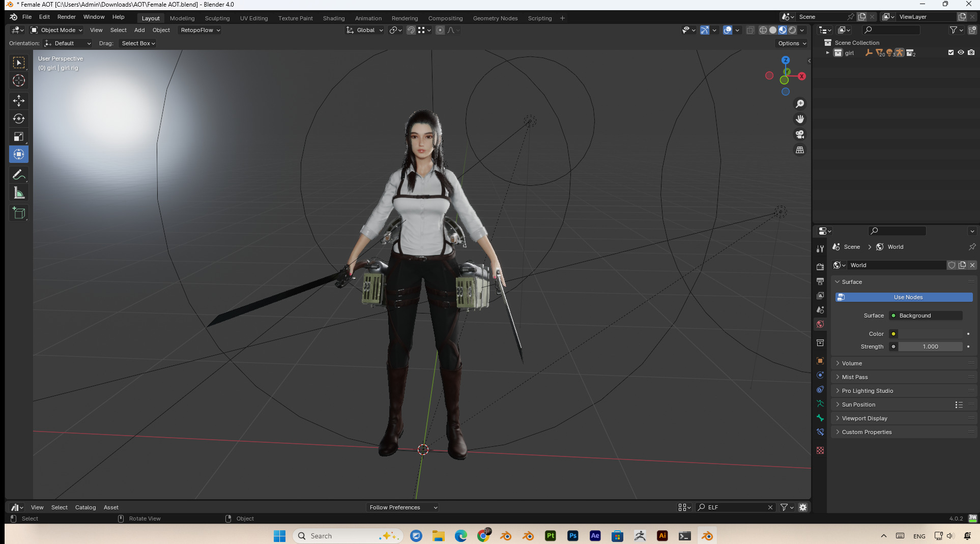Open the Output properties tab
The image size is (980, 544).
coord(820,281)
